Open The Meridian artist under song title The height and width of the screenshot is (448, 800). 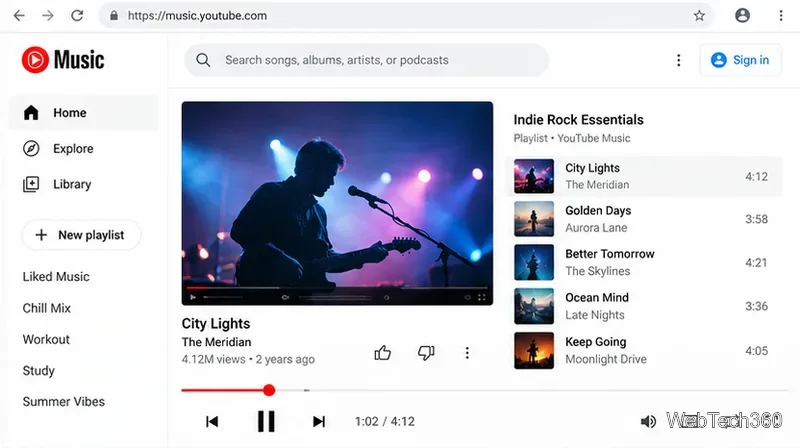pos(216,342)
